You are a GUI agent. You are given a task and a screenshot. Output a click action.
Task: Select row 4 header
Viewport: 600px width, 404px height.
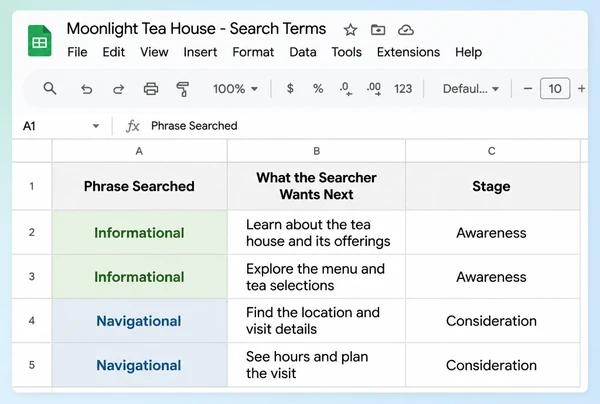point(32,321)
